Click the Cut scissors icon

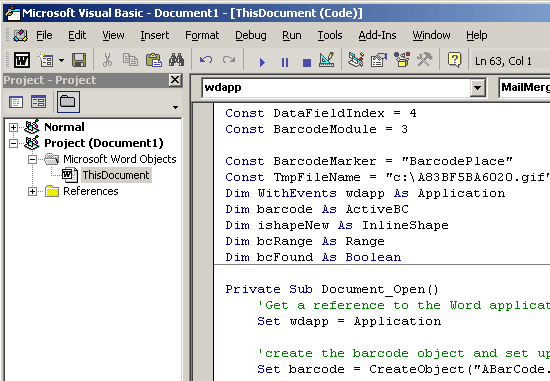[x=107, y=60]
